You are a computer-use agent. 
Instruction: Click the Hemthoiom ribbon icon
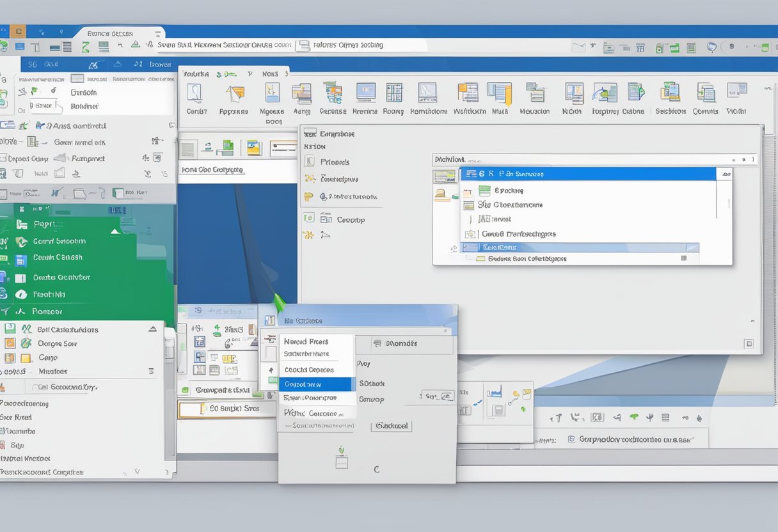pos(428,93)
